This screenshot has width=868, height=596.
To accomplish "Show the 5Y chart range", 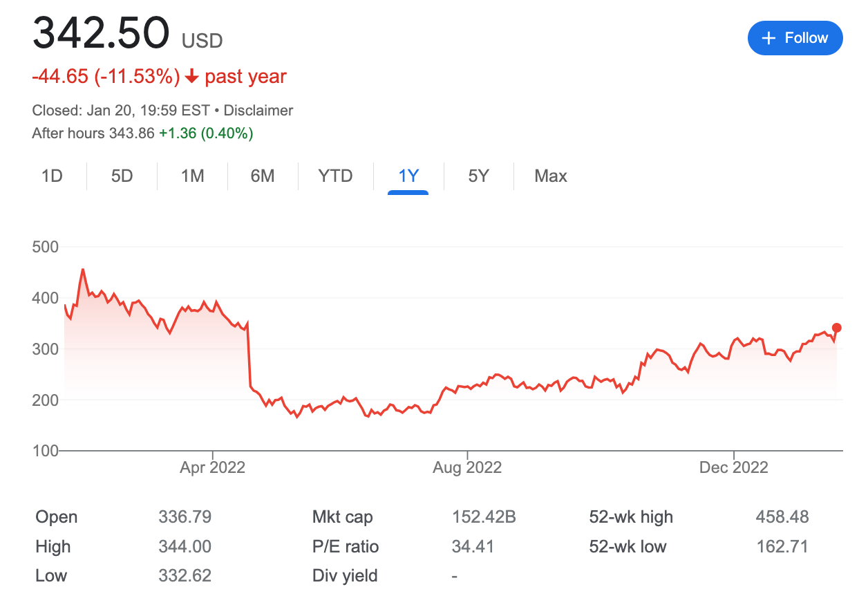I will pos(478,176).
